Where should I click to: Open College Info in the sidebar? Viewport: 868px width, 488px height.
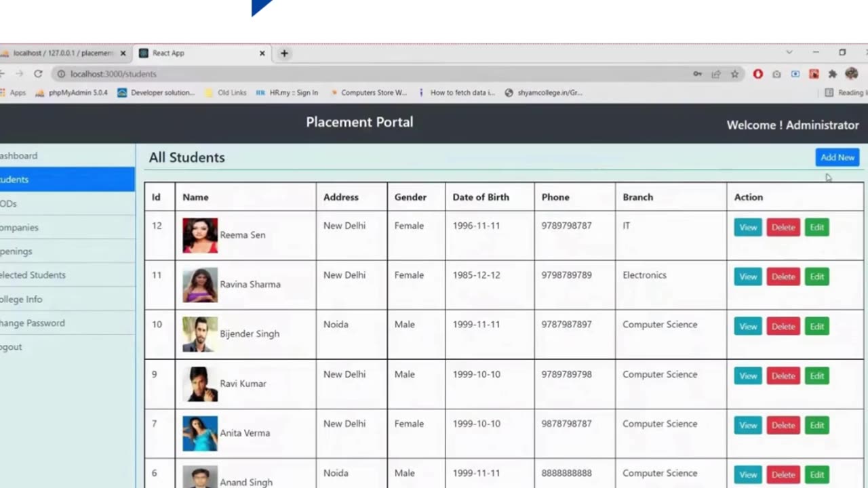pos(67,299)
